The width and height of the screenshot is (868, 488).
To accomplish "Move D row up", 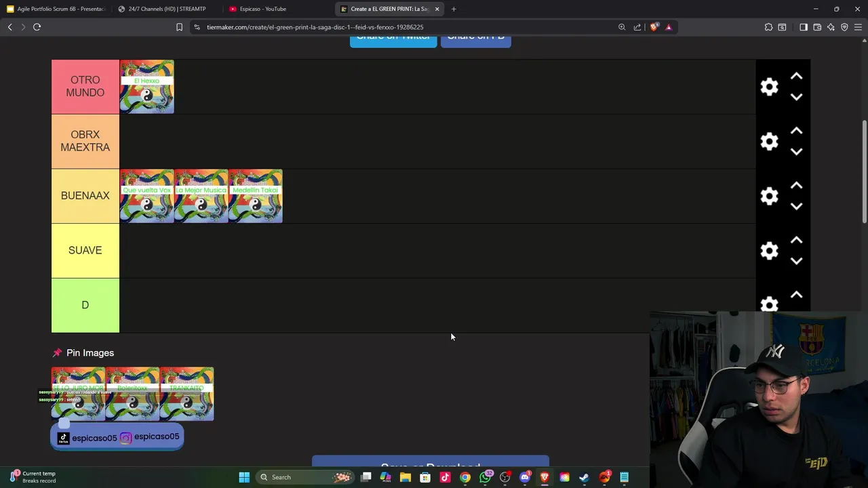I will [x=796, y=295].
